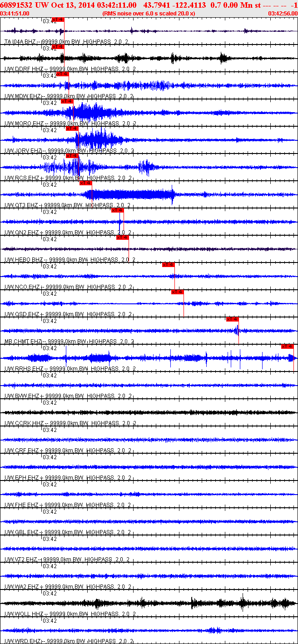Click the '(RMS noise over 6.0 s scaled 20.0 x)' note
The height and width of the screenshot is (644, 298).
pyautogui.click(x=149, y=14)
